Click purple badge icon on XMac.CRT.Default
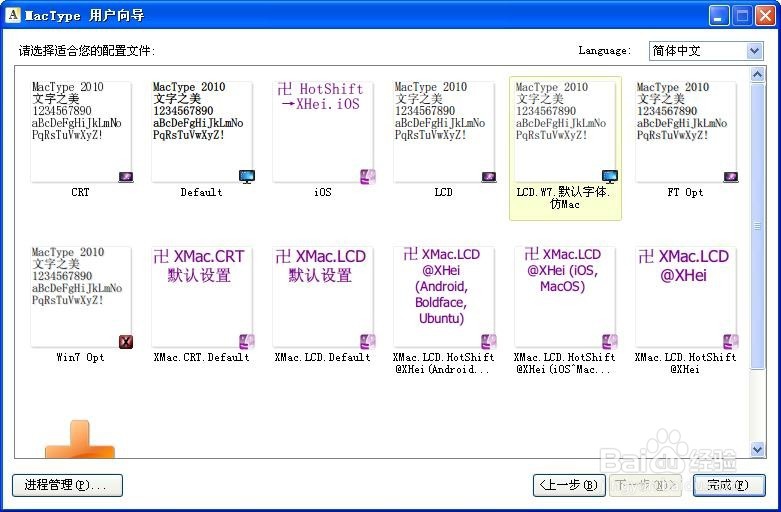The width and height of the screenshot is (781, 512). pos(247,342)
